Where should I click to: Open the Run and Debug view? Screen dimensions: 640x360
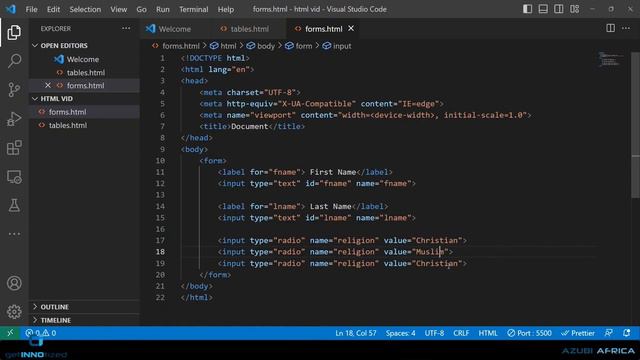pyautogui.click(x=14, y=119)
